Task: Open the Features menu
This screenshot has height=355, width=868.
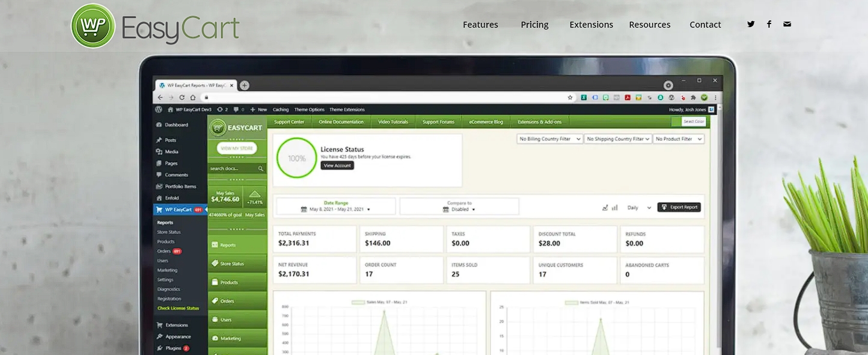Action: pyautogui.click(x=480, y=25)
